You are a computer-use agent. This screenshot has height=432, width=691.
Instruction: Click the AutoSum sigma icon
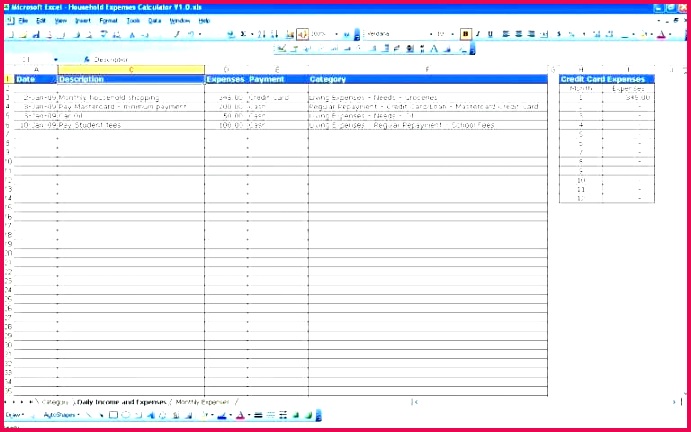tap(243, 34)
